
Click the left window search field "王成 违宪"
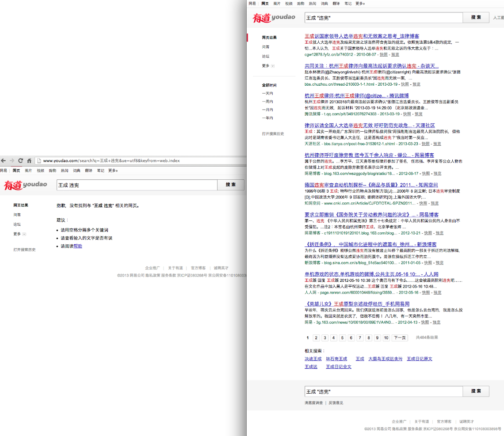pos(137,185)
